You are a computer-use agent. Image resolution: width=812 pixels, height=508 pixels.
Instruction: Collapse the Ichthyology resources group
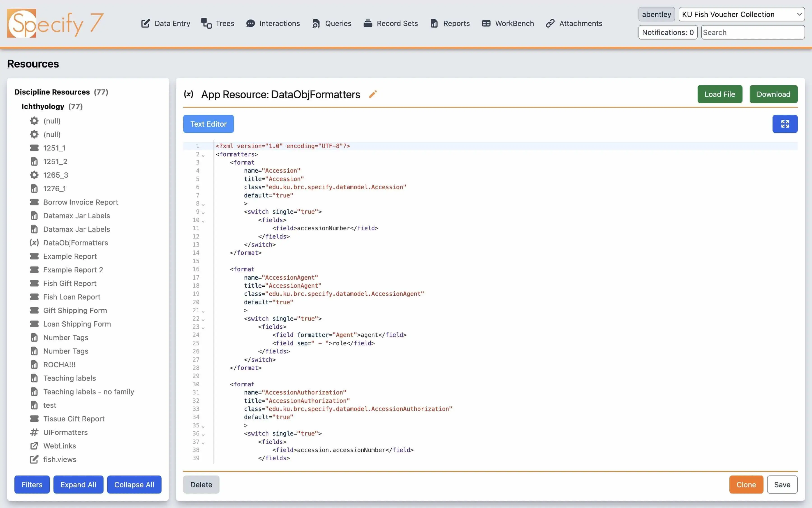tap(43, 107)
